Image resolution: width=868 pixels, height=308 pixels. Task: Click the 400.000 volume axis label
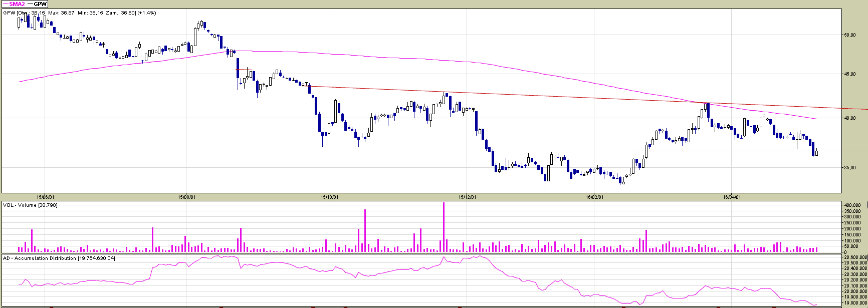pyautogui.click(x=854, y=206)
